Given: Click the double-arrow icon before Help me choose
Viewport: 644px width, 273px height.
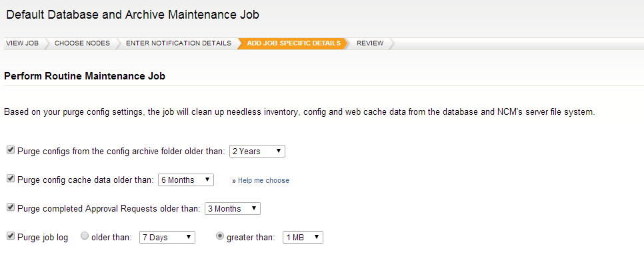Looking at the screenshot, I should [x=234, y=181].
